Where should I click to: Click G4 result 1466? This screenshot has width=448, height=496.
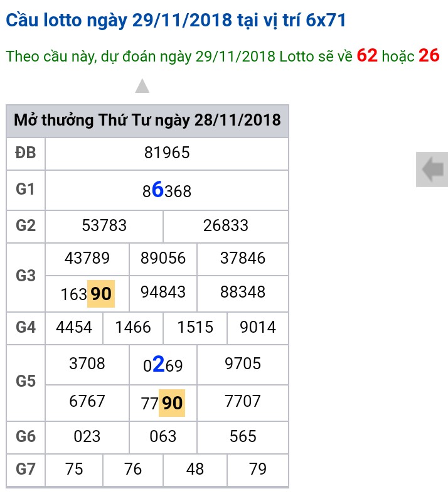133,327
